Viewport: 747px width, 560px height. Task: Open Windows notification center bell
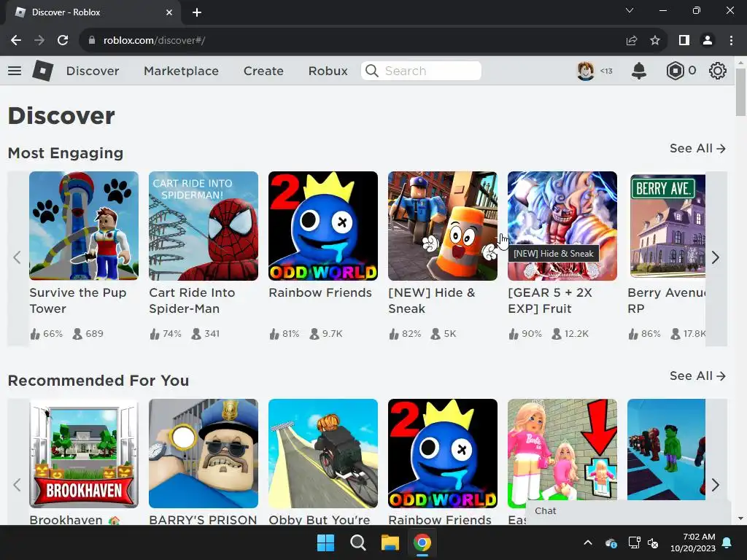(x=727, y=542)
